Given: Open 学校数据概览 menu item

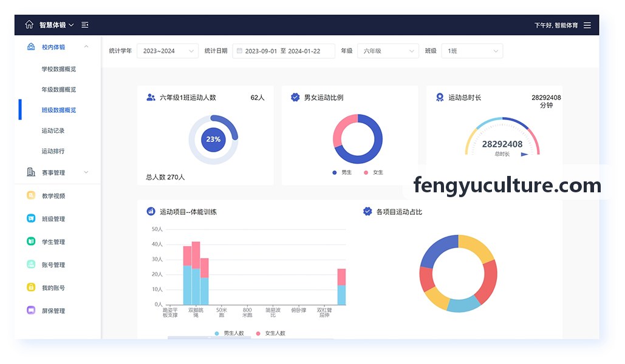Looking at the screenshot, I should 59,69.
